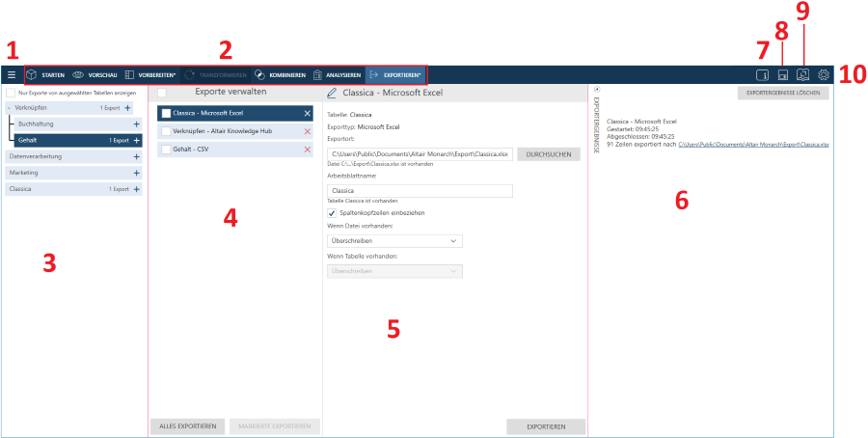Viewport: 868px width, 438px height.
Task: Toggle showing only exports of selected tables
Action: point(11,93)
